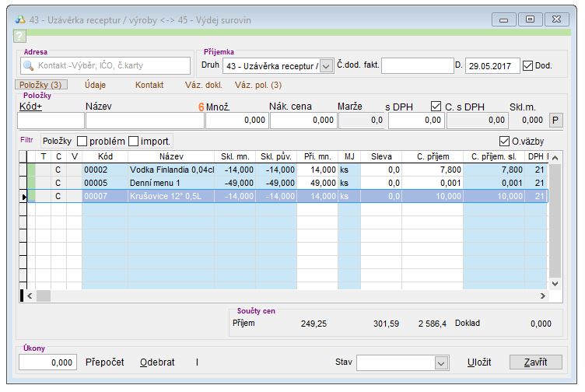Click the green help question mark icon
This screenshot has height=392, width=585.
click(20, 37)
